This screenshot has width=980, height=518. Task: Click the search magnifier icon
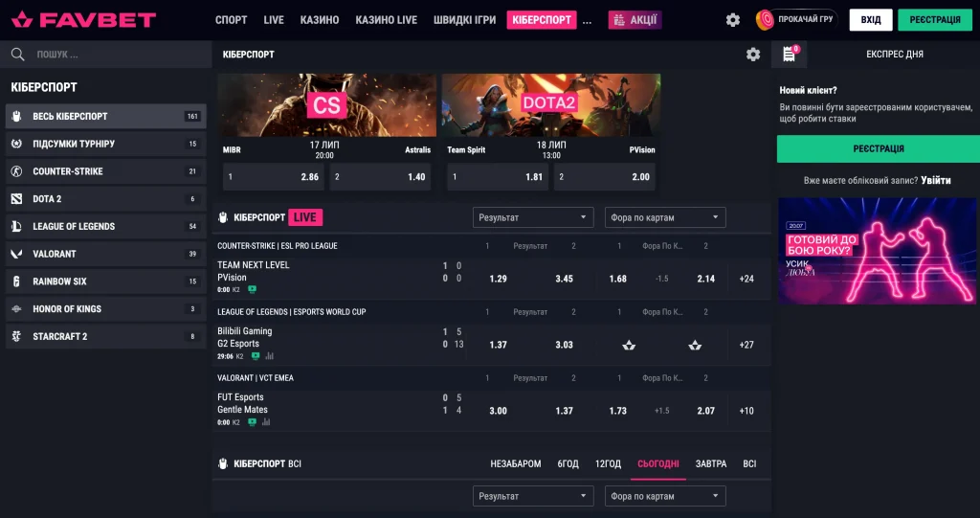(x=17, y=55)
